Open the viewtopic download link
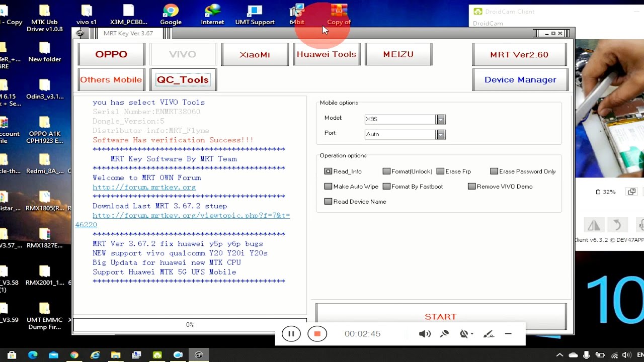 (183, 220)
